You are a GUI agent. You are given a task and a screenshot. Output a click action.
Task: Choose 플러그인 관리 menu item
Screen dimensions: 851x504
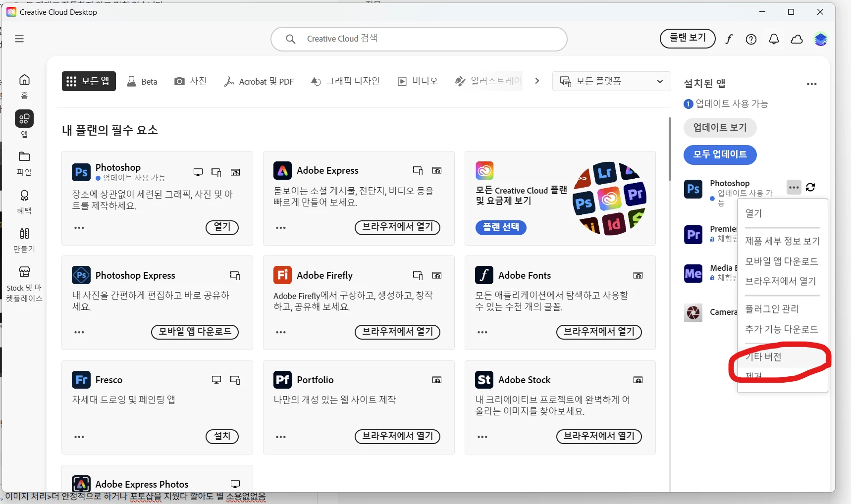(782, 309)
